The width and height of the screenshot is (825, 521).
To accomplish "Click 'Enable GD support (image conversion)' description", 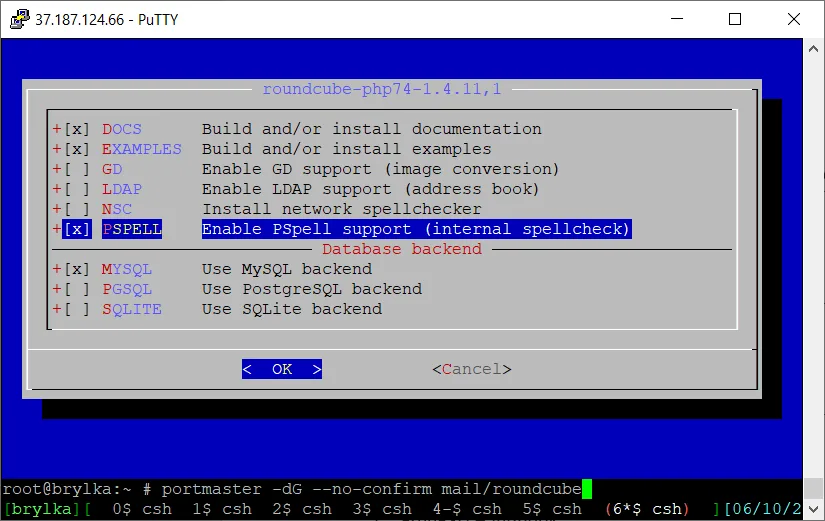I will click(380, 169).
